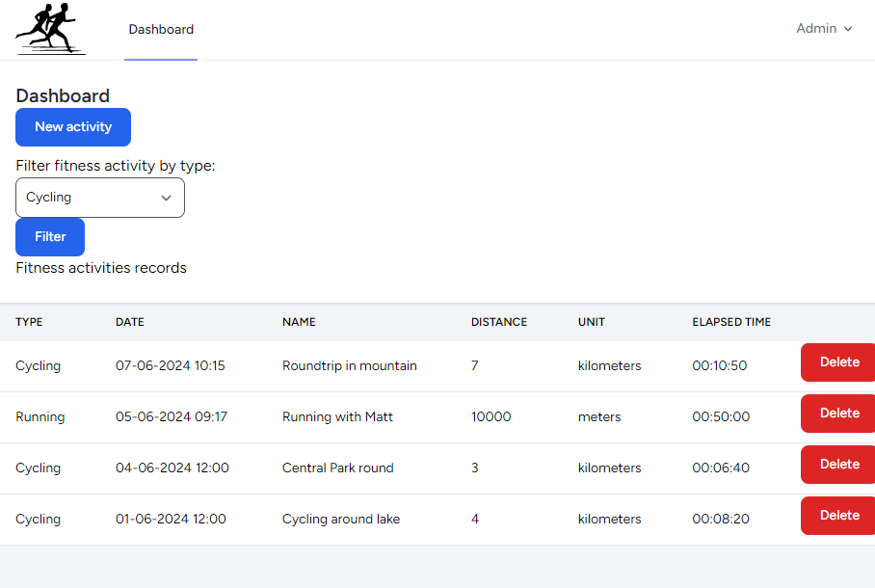The height and width of the screenshot is (588, 875).
Task: Delete the Running with Matt record
Action: point(838,414)
